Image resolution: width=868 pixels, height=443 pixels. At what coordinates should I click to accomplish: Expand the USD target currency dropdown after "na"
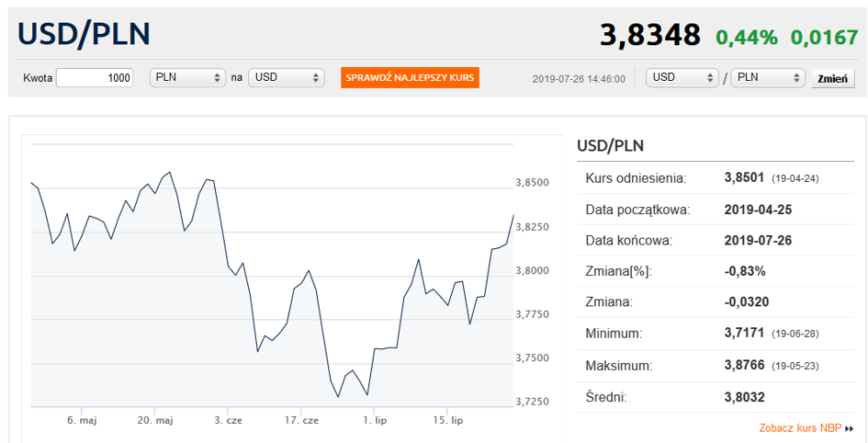point(286,78)
